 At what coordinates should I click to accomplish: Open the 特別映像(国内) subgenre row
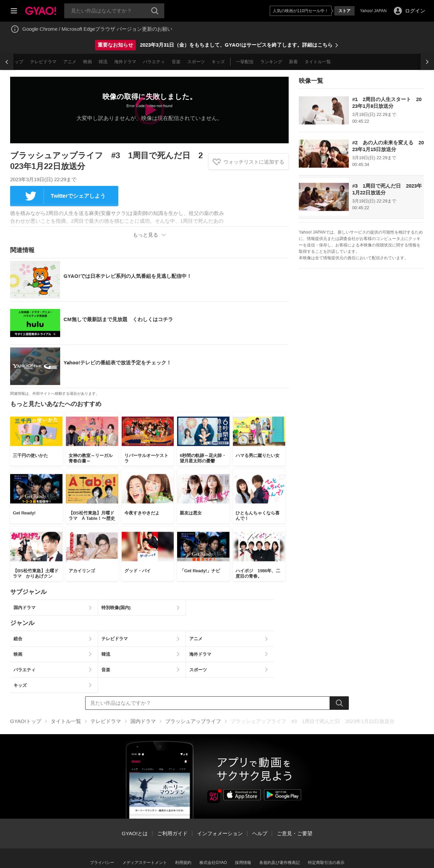142,608
